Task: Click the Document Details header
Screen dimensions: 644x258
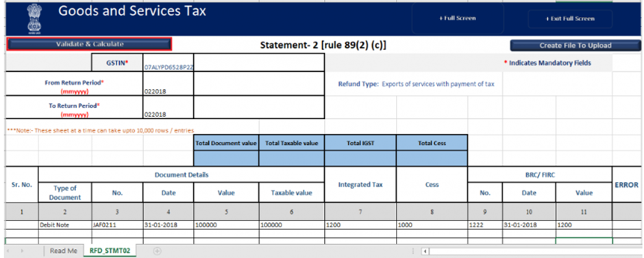Action: click(181, 175)
